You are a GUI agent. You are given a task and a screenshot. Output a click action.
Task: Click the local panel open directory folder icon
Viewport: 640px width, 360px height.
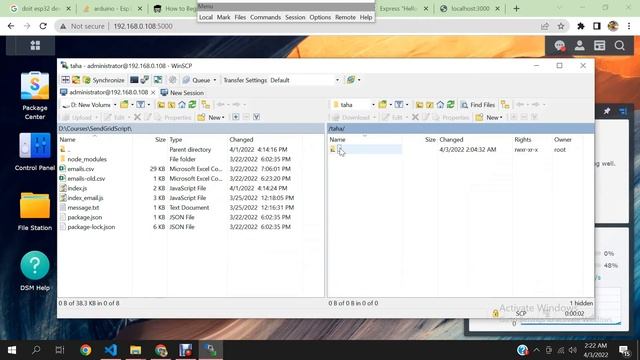(124, 105)
